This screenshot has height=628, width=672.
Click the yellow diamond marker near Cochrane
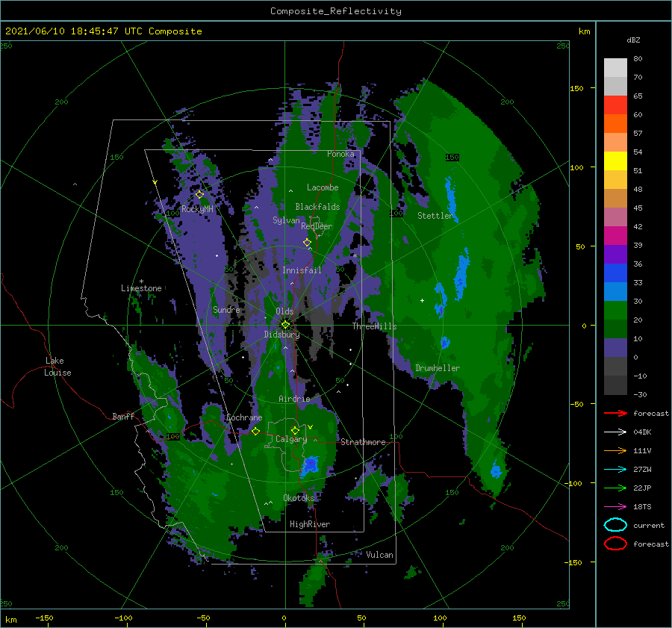(x=255, y=431)
